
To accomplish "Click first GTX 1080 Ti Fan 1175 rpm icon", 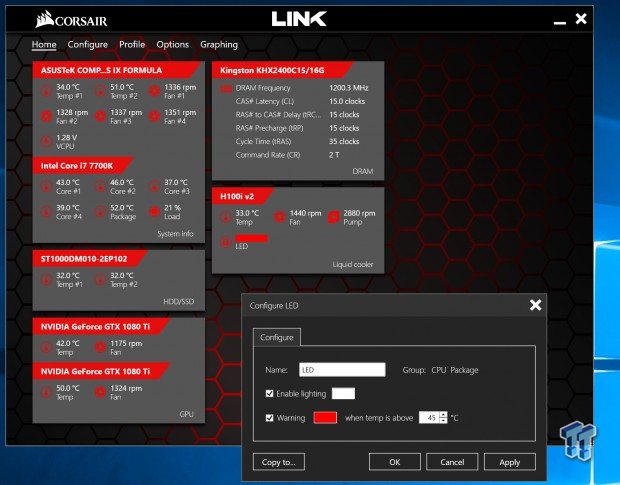I will 100,347.
